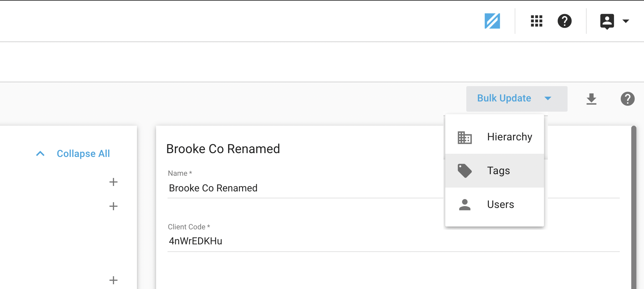Click the chevron next to Collapse All
The image size is (644, 289).
click(x=40, y=153)
